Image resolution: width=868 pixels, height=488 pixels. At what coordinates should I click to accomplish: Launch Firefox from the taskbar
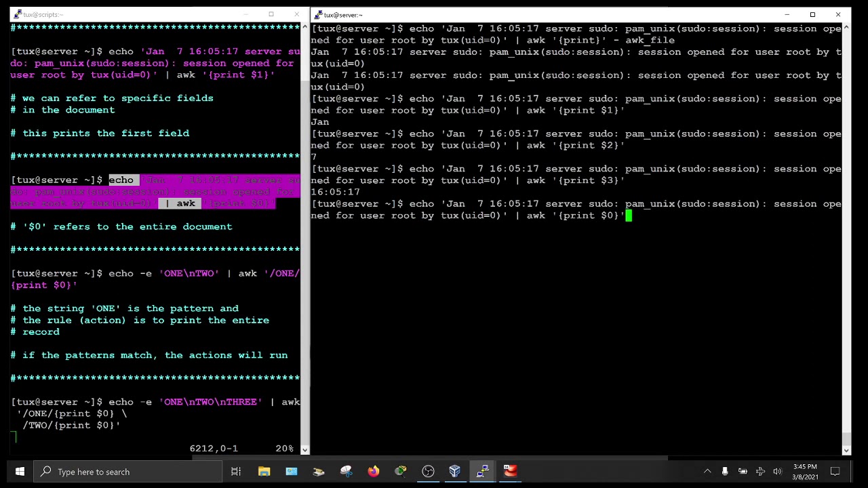(373, 472)
